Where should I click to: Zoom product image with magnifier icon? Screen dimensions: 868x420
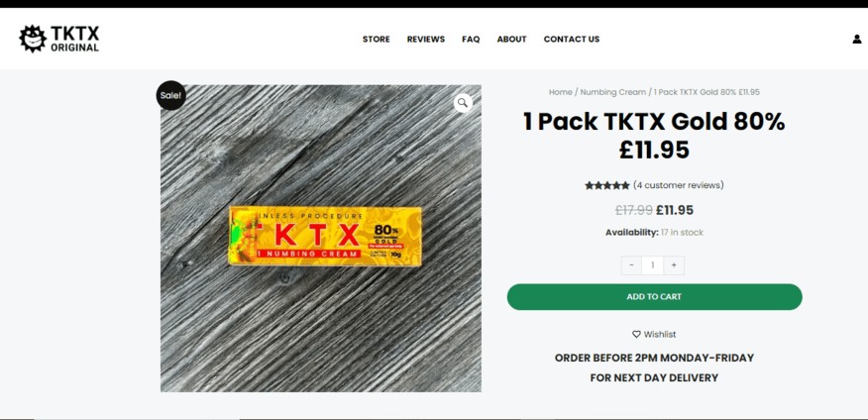click(x=463, y=102)
